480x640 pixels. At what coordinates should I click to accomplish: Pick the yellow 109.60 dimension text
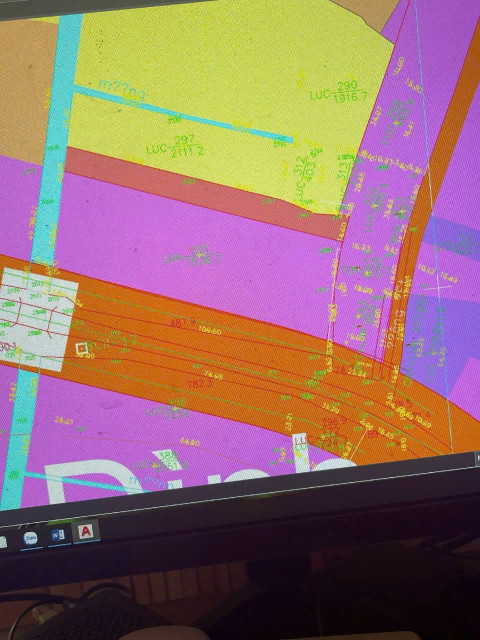pos(210,331)
